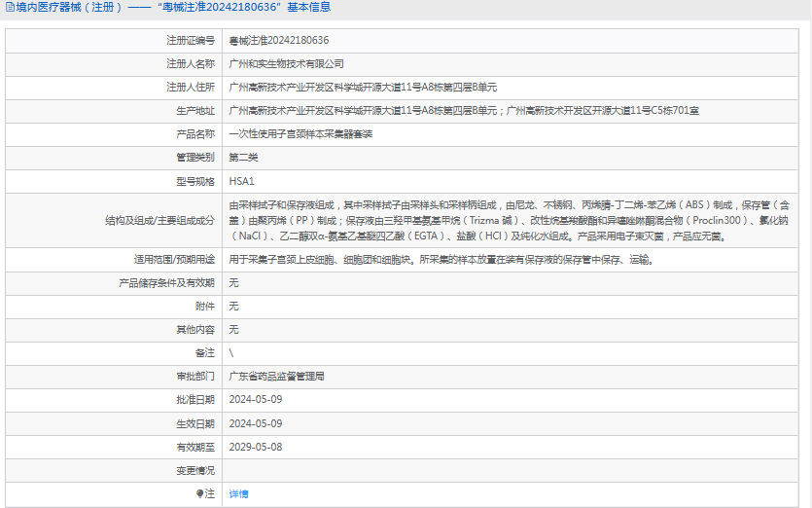Click the 附件 label
The height and width of the screenshot is (508, 812).
click(205, 306)
